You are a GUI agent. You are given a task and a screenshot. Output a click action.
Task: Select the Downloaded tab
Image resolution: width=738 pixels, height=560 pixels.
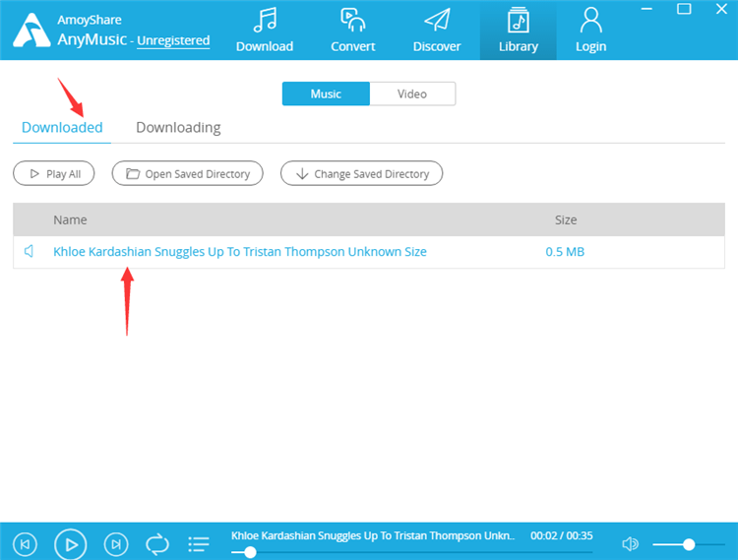coord(62,128)
